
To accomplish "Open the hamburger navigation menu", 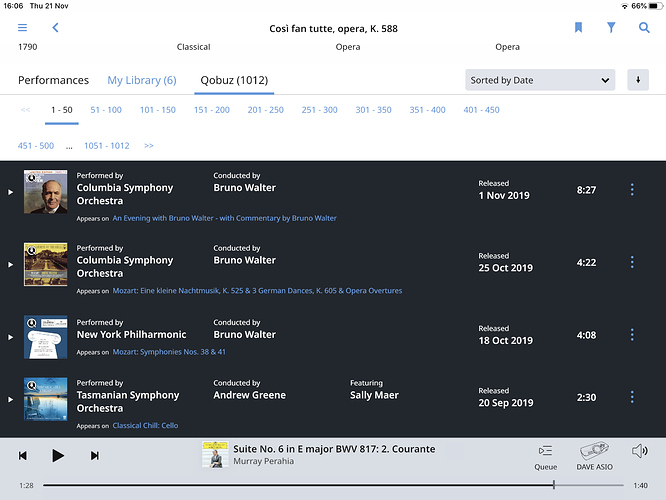I will coord(23,28).
